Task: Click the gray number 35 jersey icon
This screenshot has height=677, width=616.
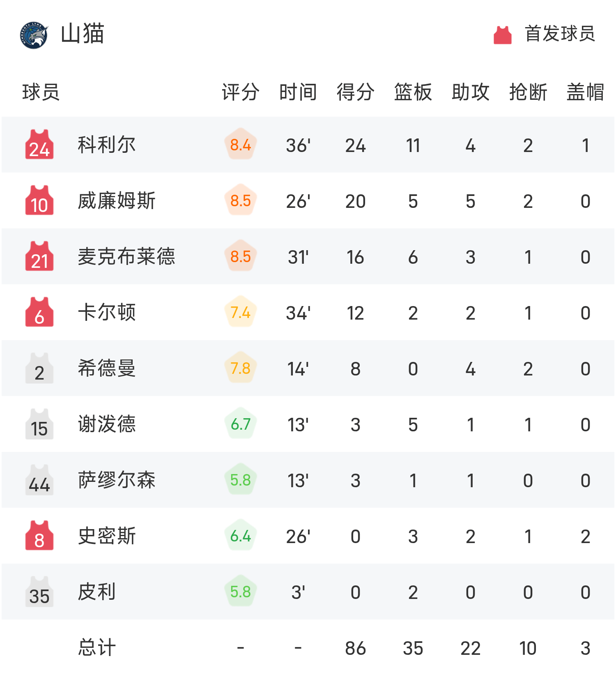Action: point(39,592)
